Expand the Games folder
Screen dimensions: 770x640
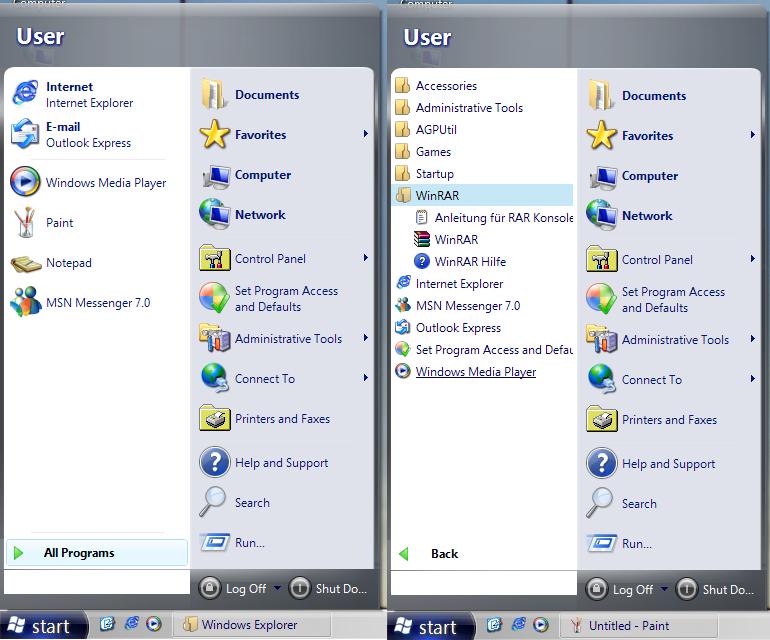click(x=433, y=152)
